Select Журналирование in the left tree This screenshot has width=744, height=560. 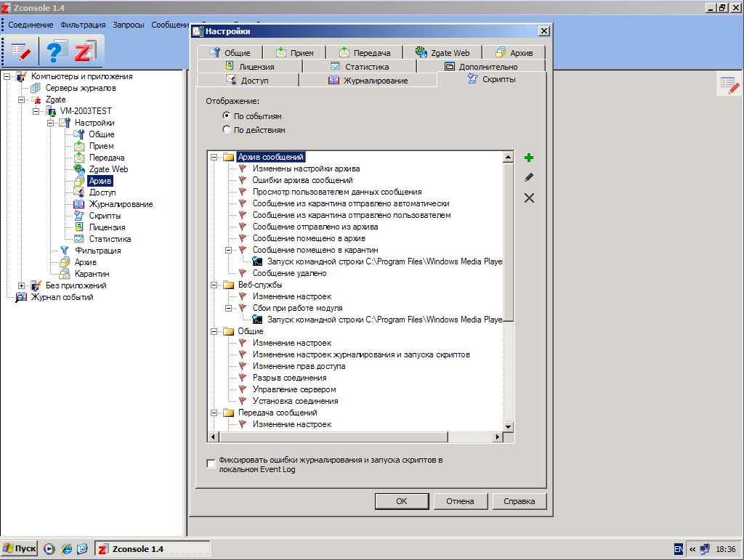coord(121,204)
